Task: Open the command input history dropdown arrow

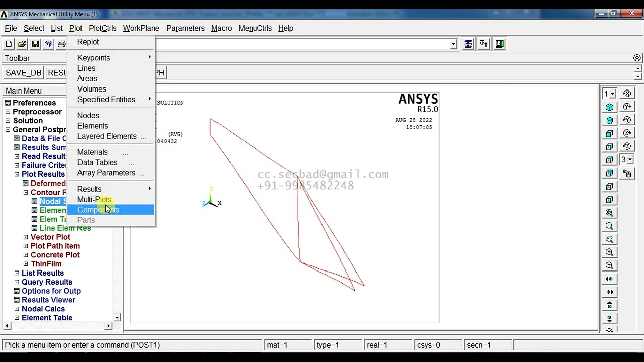Action: pyautogui.click(x=453, y=44)
